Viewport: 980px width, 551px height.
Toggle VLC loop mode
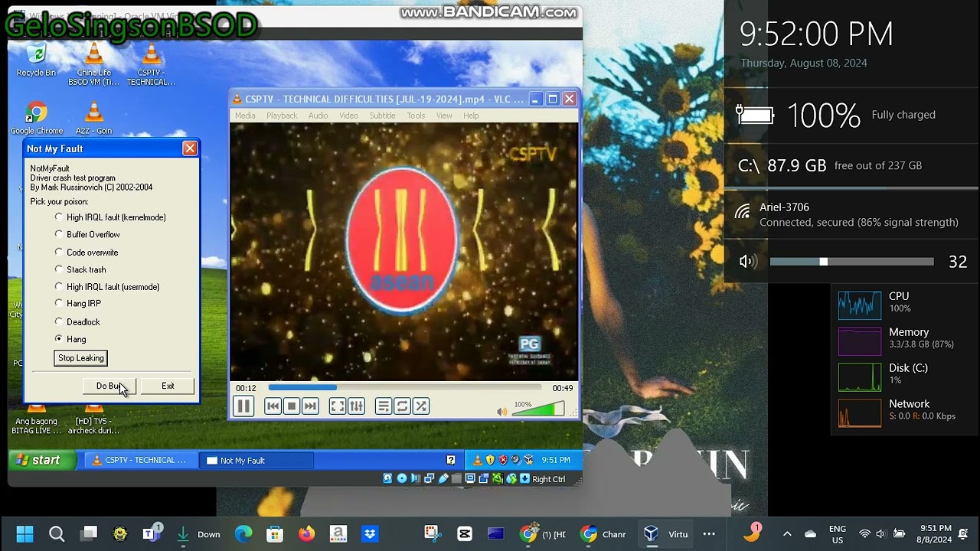(x=402, y=406)
